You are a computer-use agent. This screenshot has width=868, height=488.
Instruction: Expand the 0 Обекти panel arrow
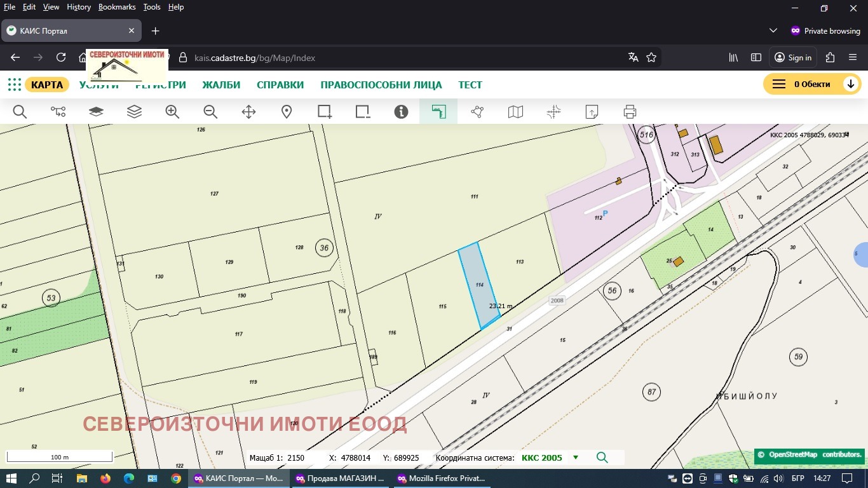pyautogui.click(x=851, y=83)
